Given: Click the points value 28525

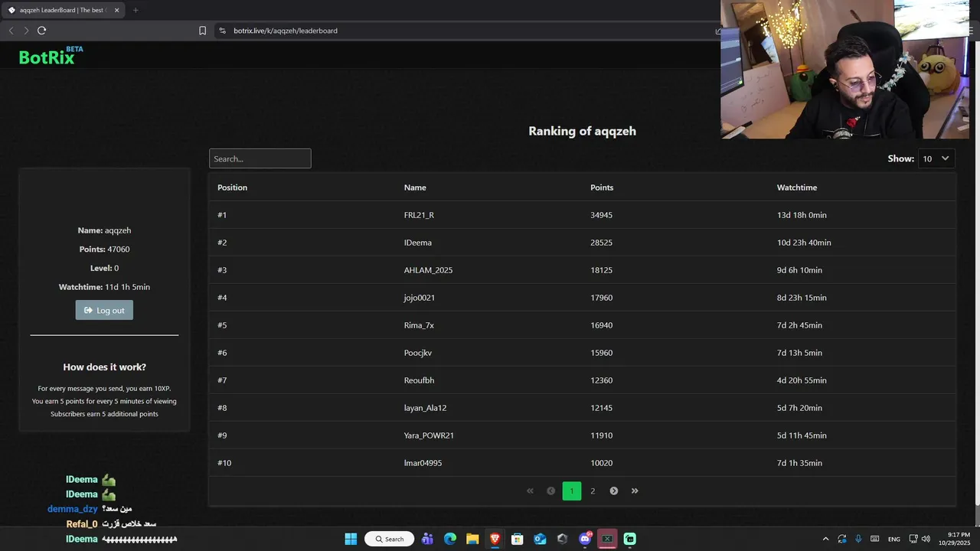Looking at the screenshot, I should [x=601, y=243].
